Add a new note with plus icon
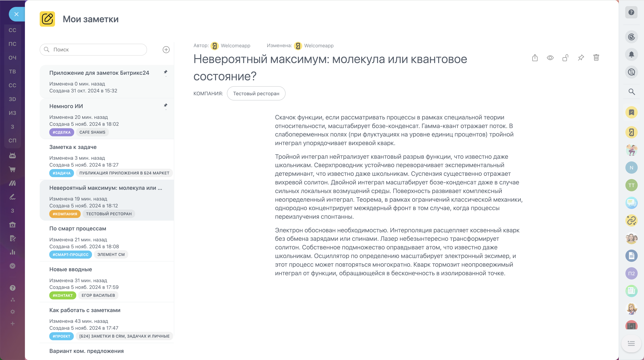Image resolution: width=644 pixels, height=360 pixels. pyautogui.click(x=166, y=50)
